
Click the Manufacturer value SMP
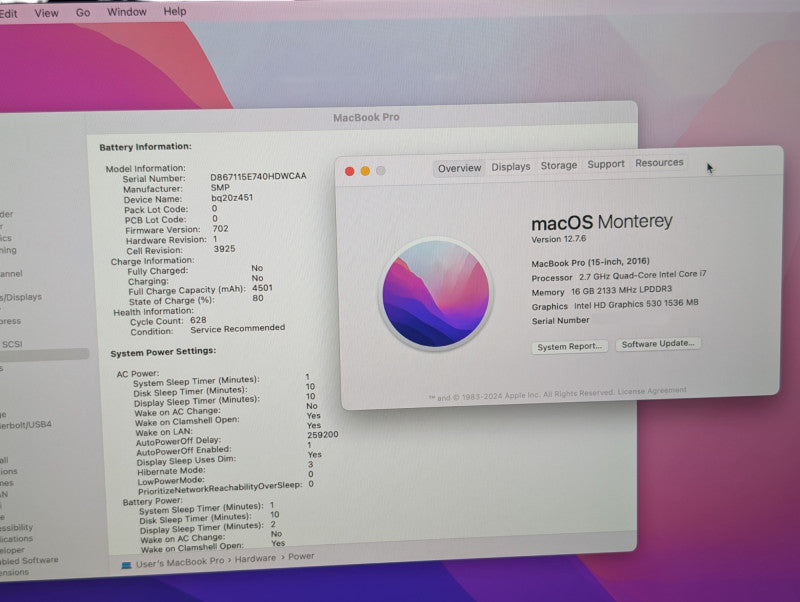click(220, 187)
